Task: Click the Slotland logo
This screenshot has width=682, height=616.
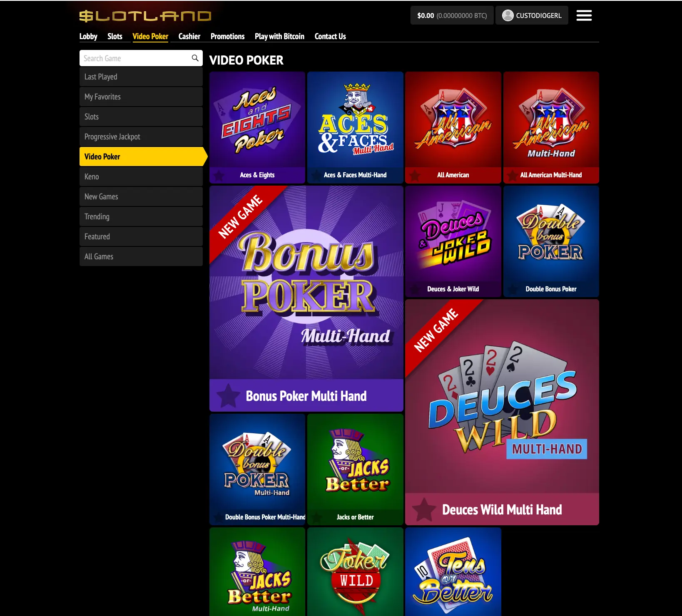Action: pyautogui.click(x=145, y=16)
